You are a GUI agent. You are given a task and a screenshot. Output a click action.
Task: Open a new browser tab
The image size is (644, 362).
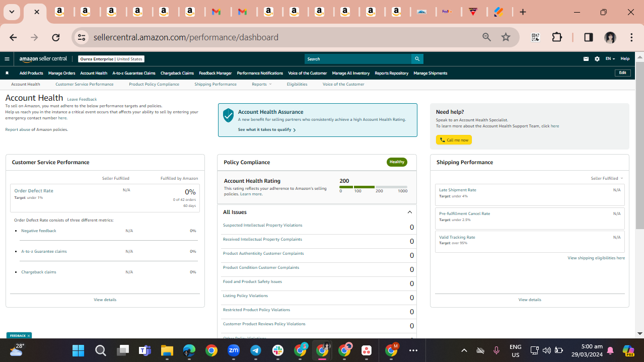coord(523,12)
